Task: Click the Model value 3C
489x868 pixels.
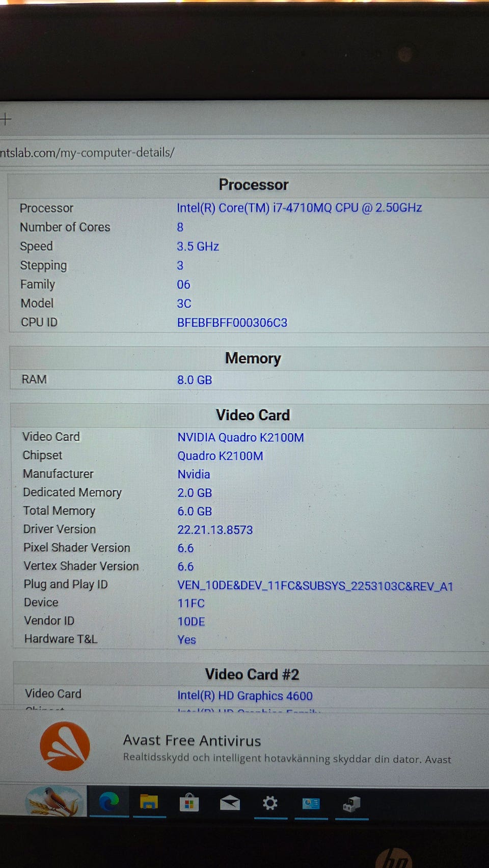Action: 184,303
